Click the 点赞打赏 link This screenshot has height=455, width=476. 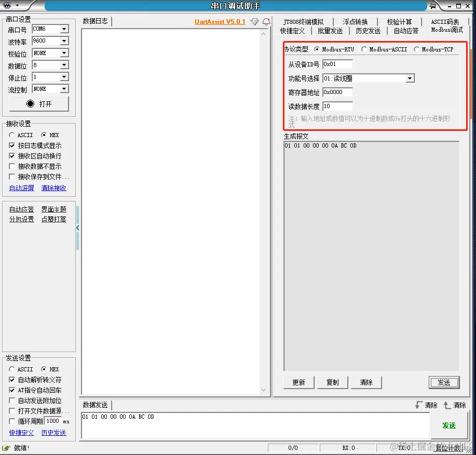pos(54,219)
